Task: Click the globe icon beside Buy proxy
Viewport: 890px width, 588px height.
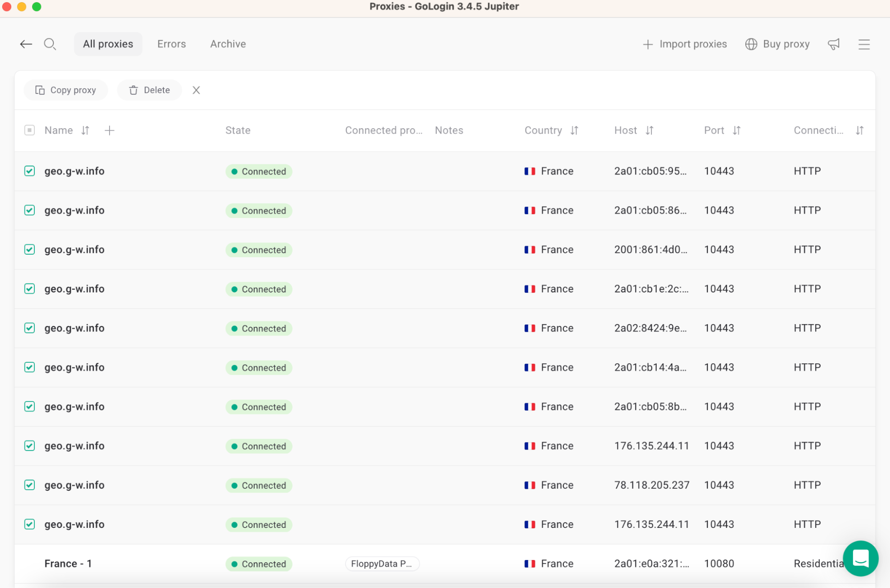Action: [x=751, y=44]
